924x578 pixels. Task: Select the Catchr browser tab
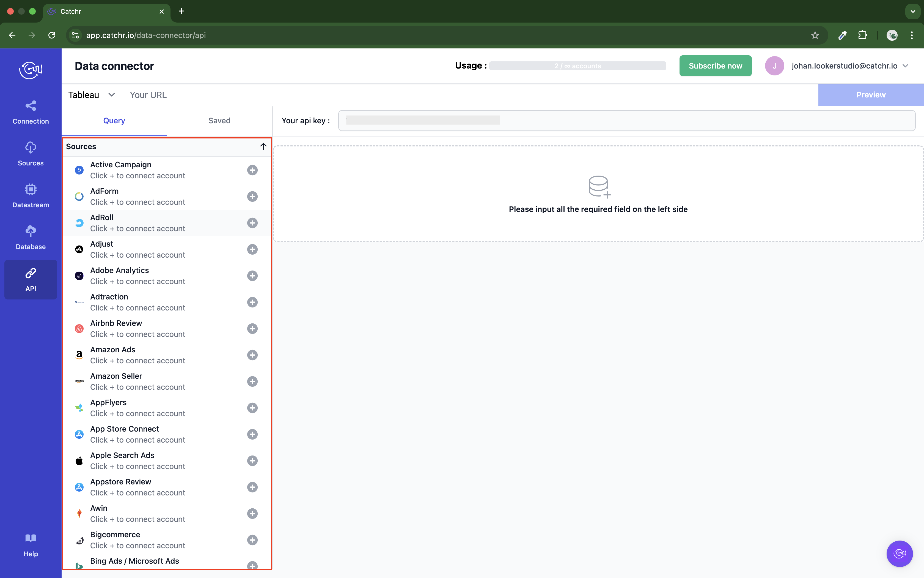(x=106, y=12)
